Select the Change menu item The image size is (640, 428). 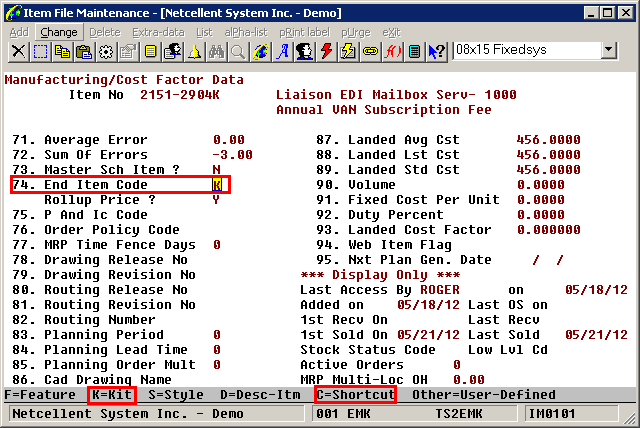pos(59,32)
